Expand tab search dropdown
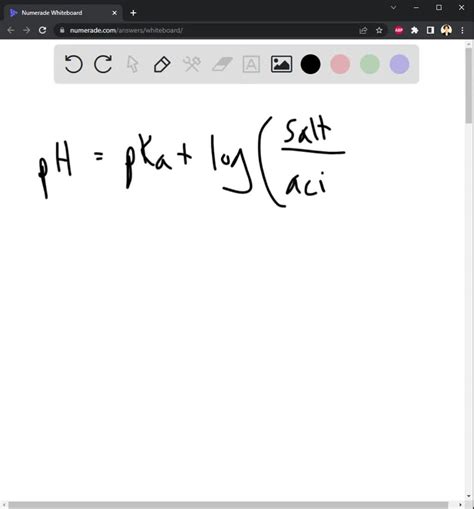Screen dimensions: 474x509 tap(394, 7)
